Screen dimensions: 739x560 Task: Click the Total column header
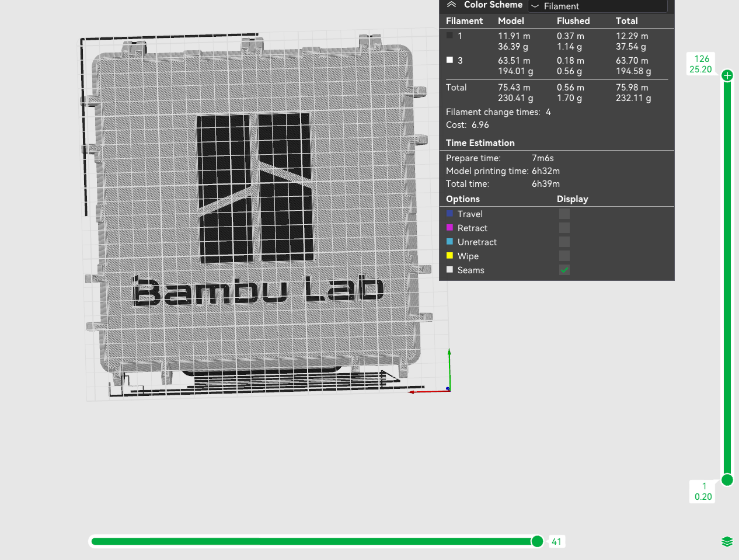[627, 20]
